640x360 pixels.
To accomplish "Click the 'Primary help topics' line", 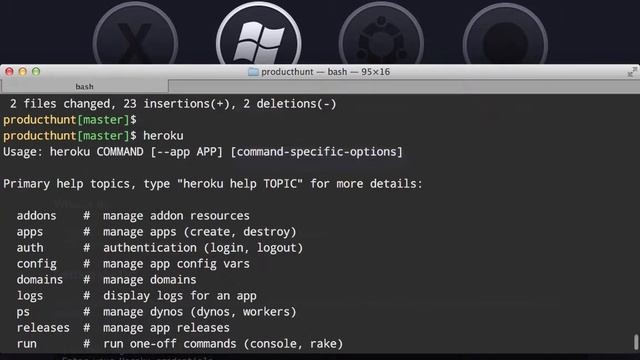I will [213, 184].
